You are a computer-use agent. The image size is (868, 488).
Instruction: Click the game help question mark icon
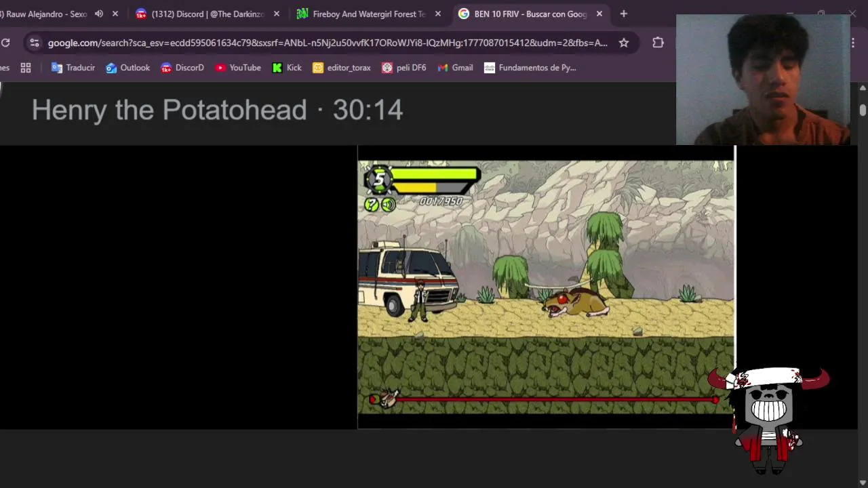[x=372, y=204]
